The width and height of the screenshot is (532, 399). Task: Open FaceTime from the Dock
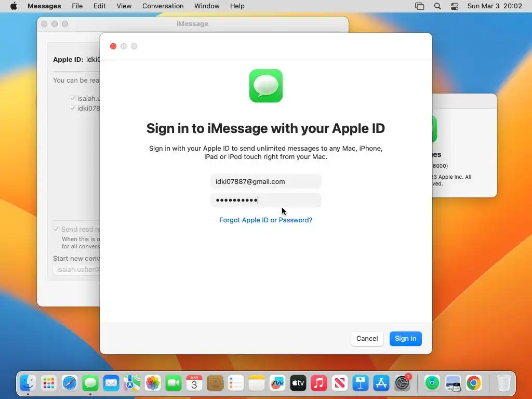[174, 383]
